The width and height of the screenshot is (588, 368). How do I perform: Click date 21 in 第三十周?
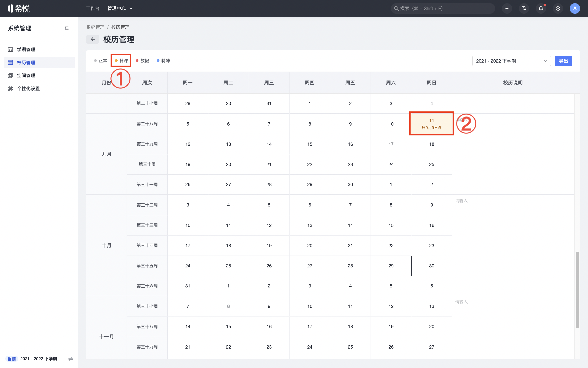click(269, 164)
